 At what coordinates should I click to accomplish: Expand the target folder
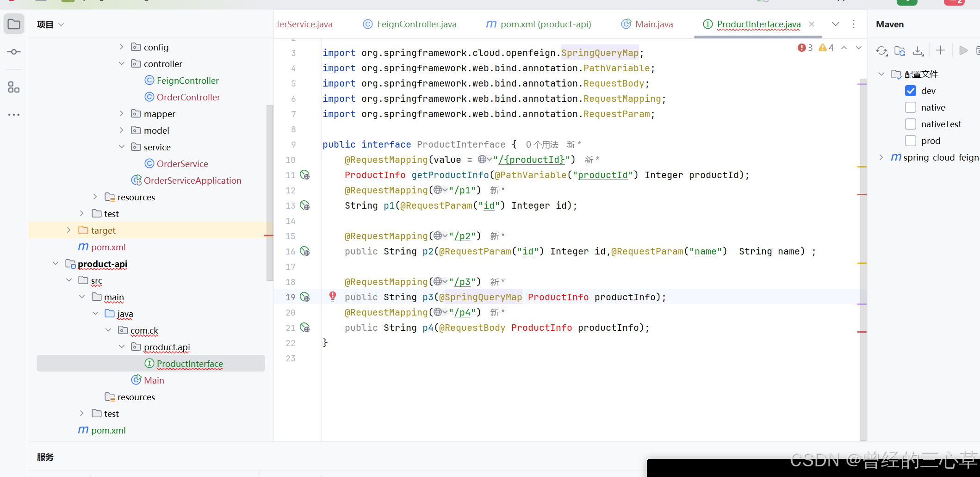(x=69, y=230)
